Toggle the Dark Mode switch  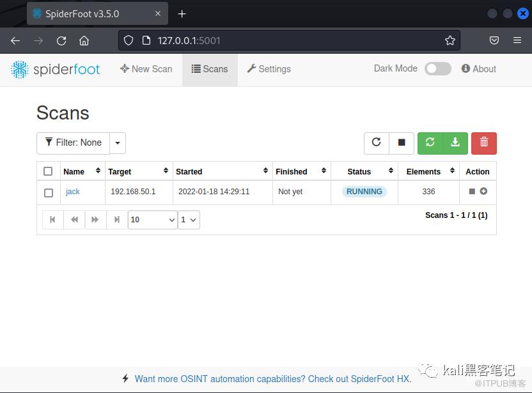point(438,69)
